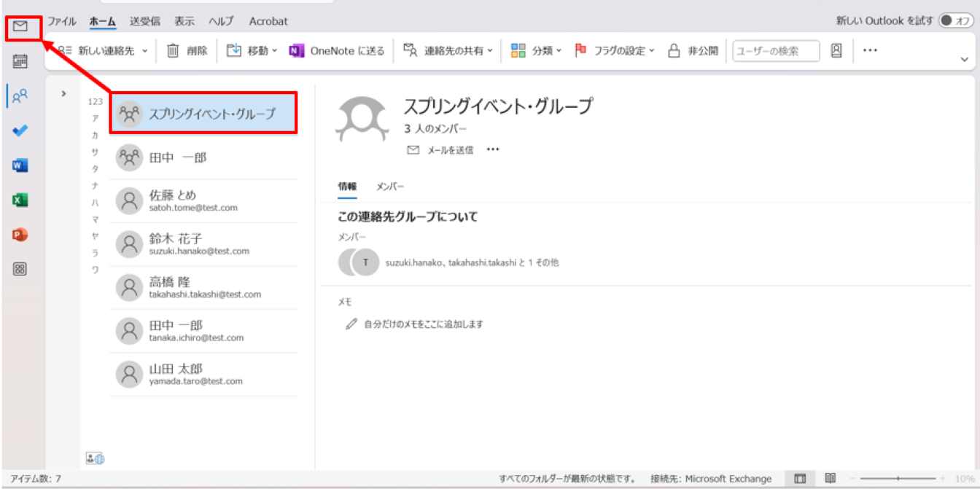Open the 送受信 ribbon tab

pyautogui.click(x=145, y=21)
